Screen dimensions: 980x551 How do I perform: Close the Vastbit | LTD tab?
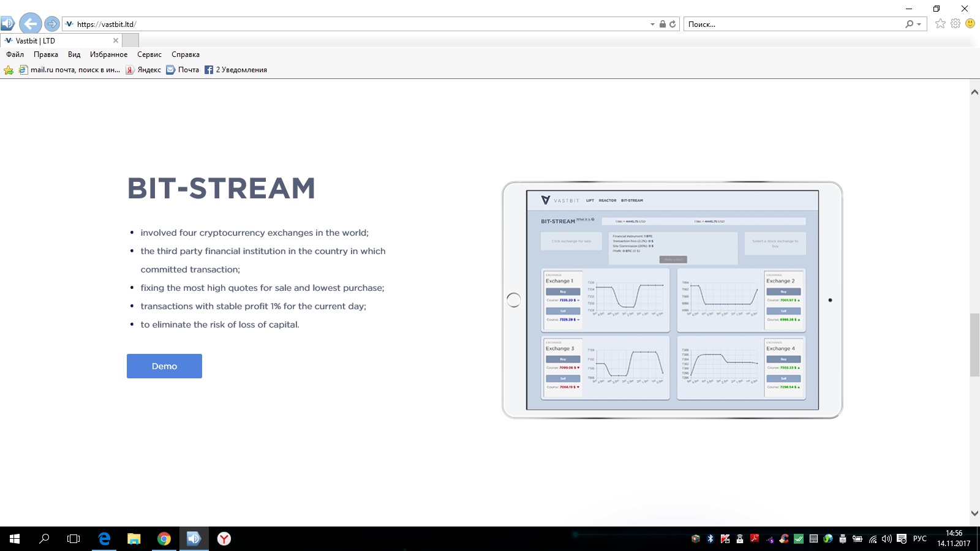tap(116, 40)
